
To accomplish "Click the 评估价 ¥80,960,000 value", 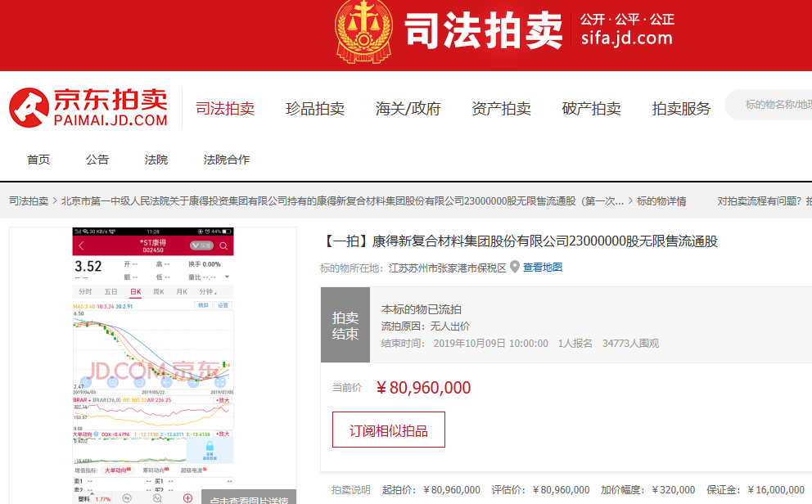I will pos(561,489).
